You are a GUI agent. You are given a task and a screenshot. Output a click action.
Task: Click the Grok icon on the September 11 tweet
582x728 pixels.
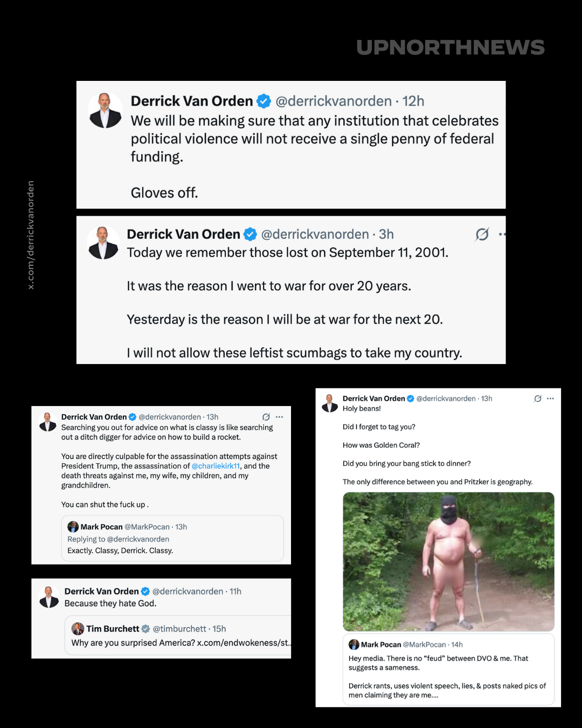(x=482, y=234)
